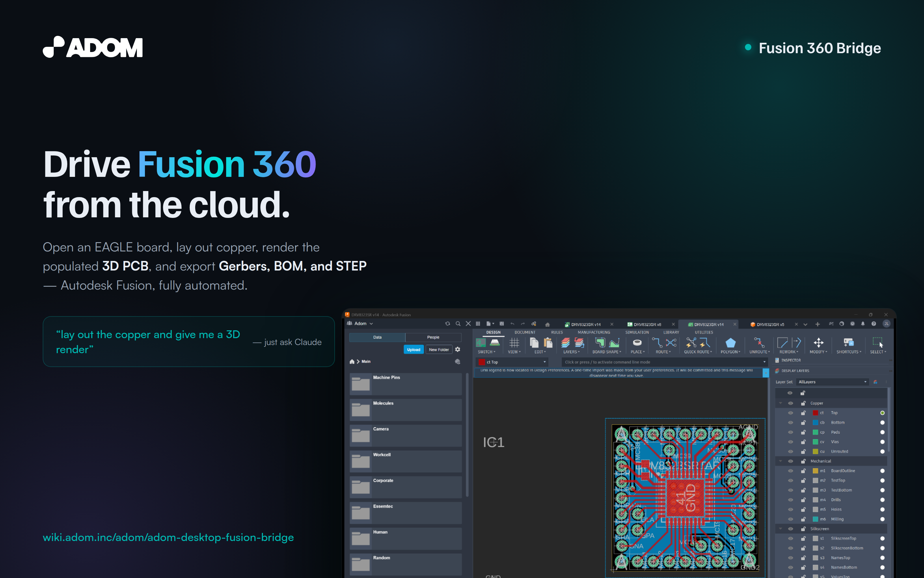Click the New Folder button
The image size is (924, 578).
pos(439,349)
